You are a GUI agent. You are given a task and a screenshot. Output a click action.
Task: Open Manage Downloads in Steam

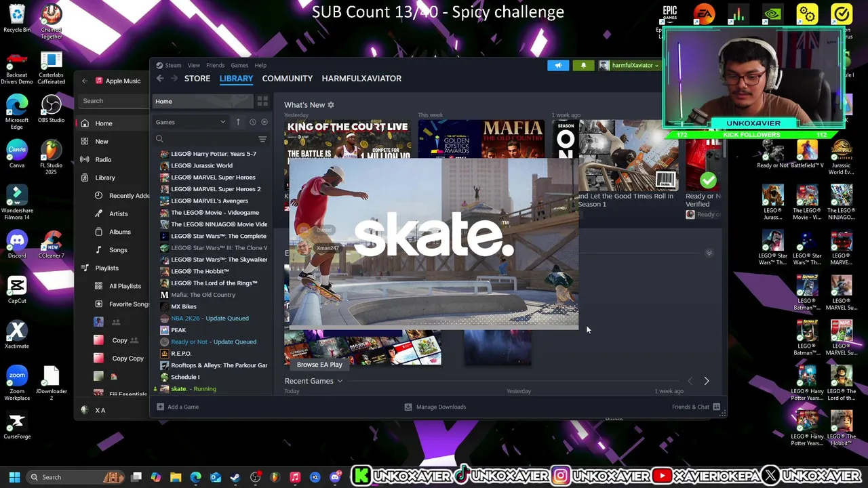point(435,407)
